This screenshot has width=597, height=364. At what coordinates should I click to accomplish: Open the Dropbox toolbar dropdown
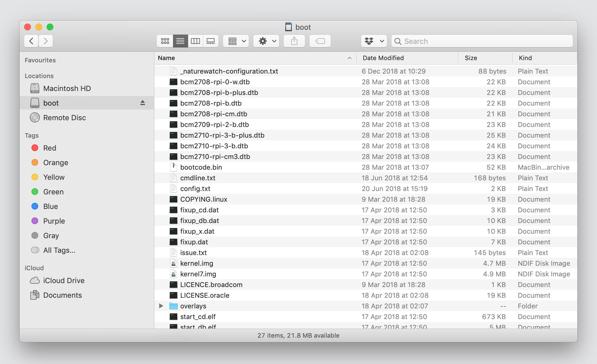tap(374, 41)
